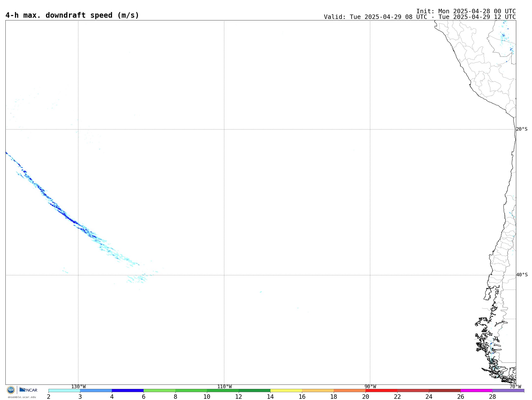Click the colorbar tick label 12

click(x=239, y=397)
